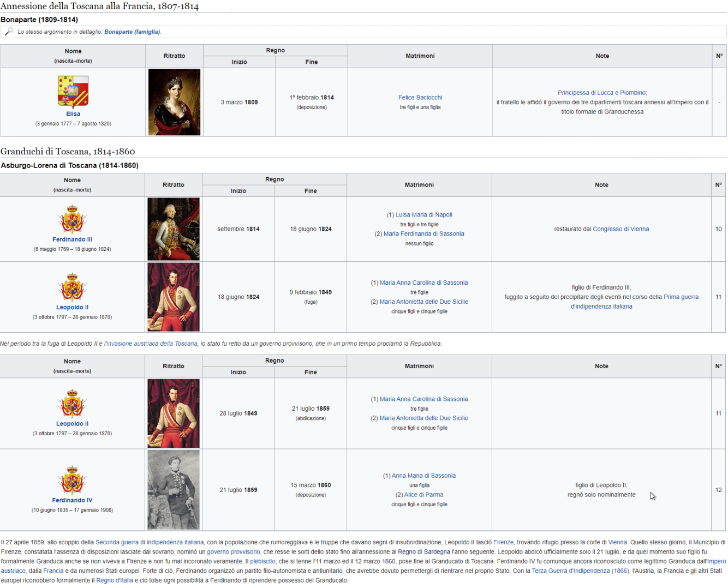The width and height of the screenshot is (728, 588).
Task: Click Leopoldo II's coat of arms in the 1849 abdication row
Action: (72, 404)
